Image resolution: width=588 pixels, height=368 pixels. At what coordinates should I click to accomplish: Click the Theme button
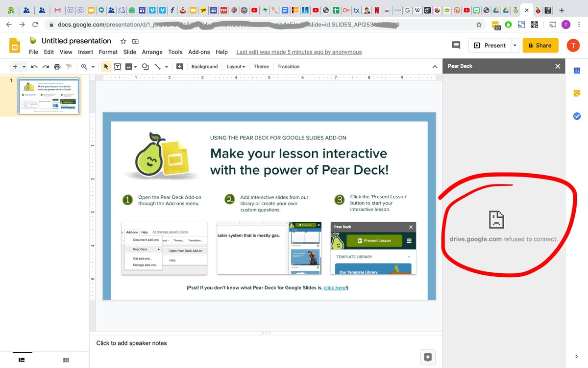261,67
